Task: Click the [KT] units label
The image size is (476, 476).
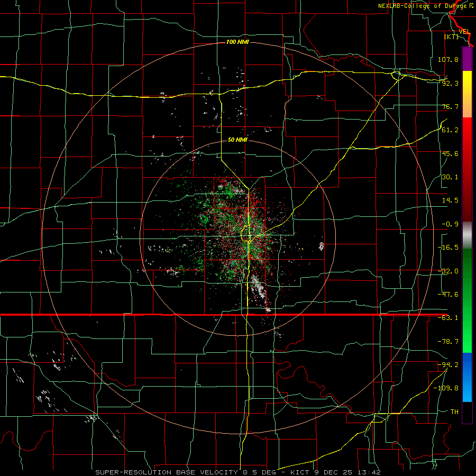Action: click(452, 36)
